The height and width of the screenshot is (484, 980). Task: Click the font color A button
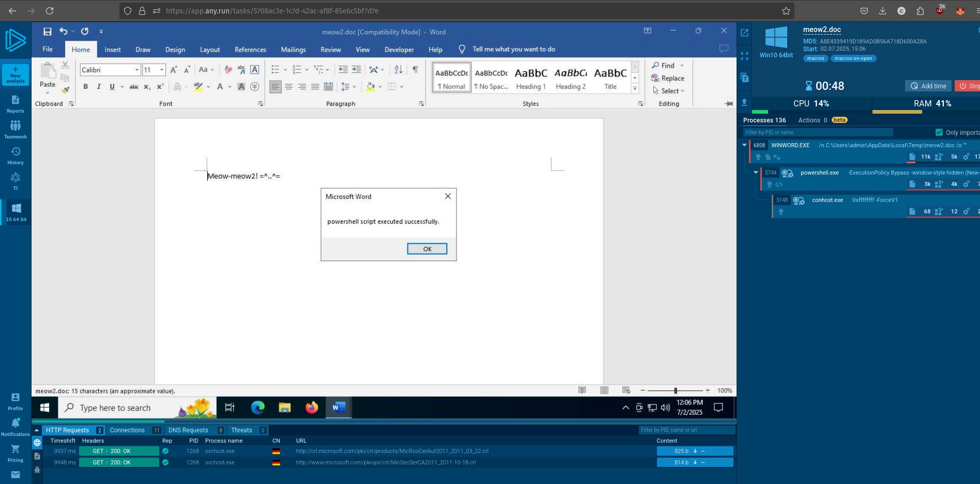tap(220, 87)
